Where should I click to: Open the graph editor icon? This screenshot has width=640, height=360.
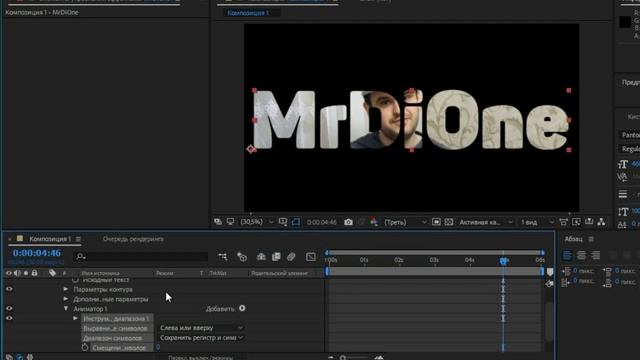click(311, 257)
